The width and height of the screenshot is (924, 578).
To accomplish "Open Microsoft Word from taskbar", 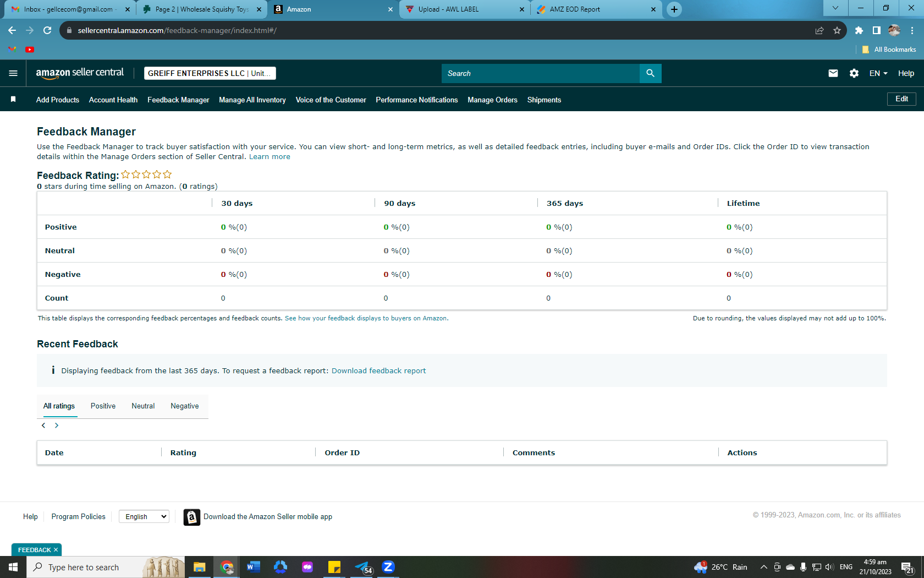I will point(253,567).
